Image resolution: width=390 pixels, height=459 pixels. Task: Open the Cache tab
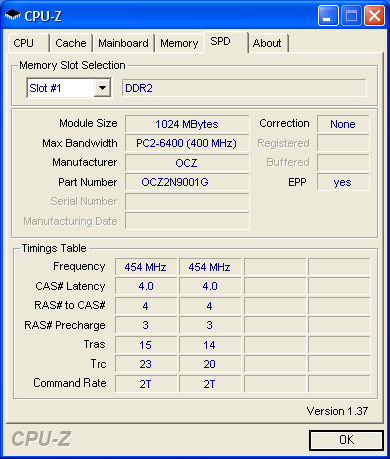point(71,43)
